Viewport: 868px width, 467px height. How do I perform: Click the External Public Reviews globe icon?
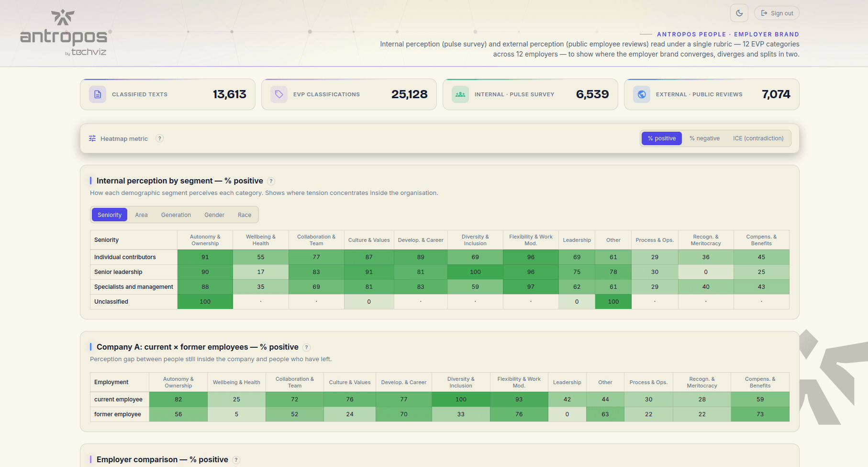(642, 94)
